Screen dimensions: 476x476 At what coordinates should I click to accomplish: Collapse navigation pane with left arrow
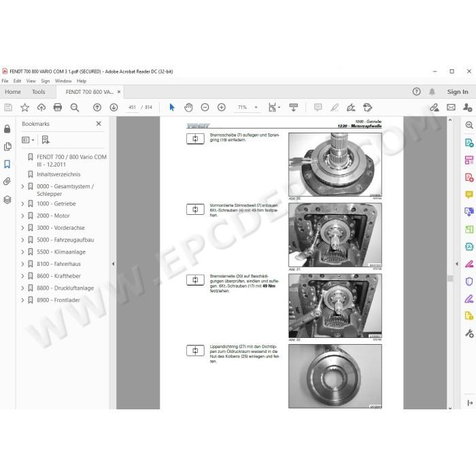(113, 264)
